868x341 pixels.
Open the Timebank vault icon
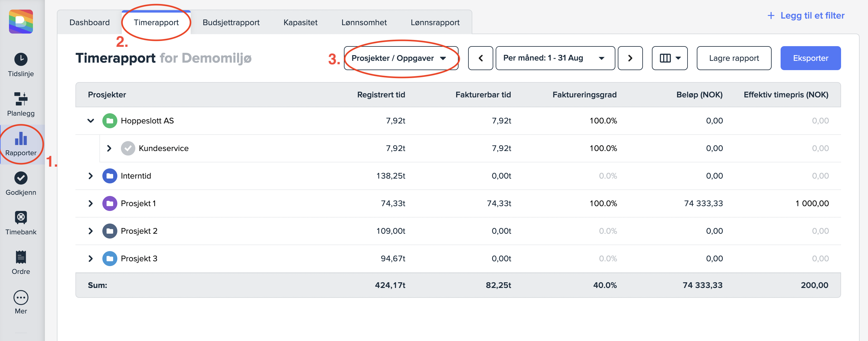[21, 218]
